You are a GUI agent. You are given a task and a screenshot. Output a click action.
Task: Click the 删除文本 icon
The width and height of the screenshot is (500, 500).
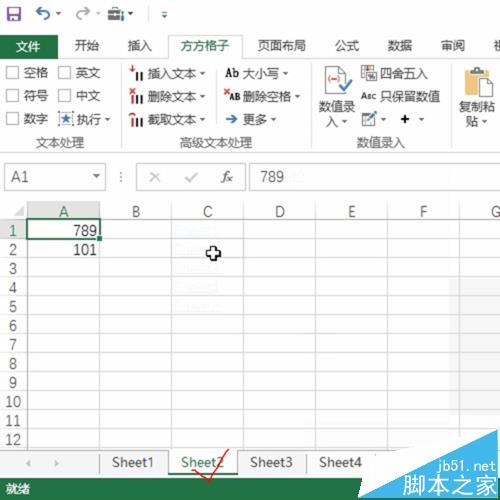click(x=137, y=96)
